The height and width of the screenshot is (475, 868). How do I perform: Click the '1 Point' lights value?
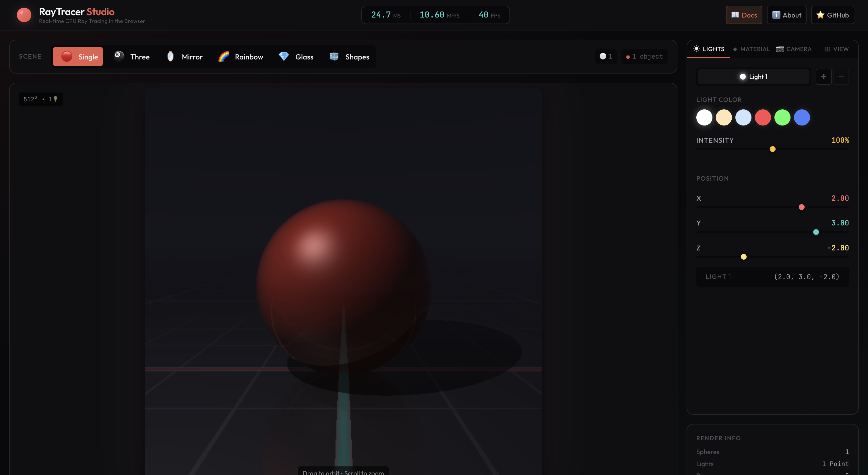coord(835,464)
